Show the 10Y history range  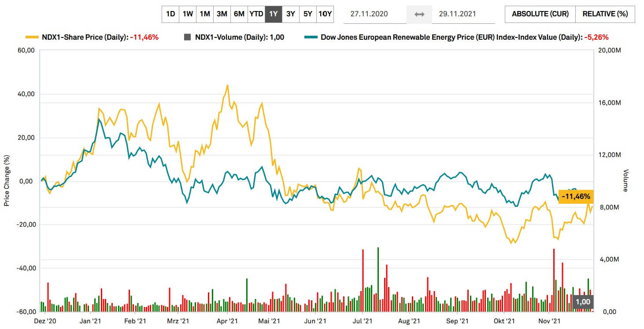325,14
